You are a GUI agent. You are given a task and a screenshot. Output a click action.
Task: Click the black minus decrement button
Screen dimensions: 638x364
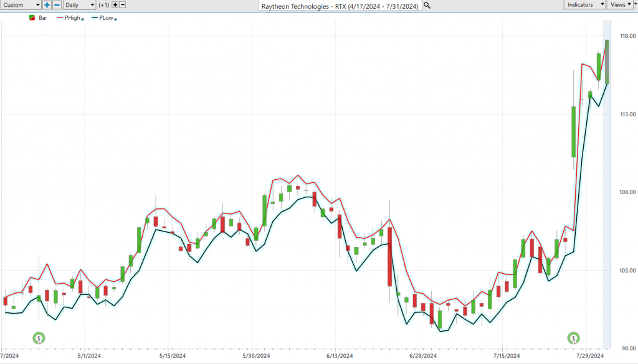tap(122, 5)
